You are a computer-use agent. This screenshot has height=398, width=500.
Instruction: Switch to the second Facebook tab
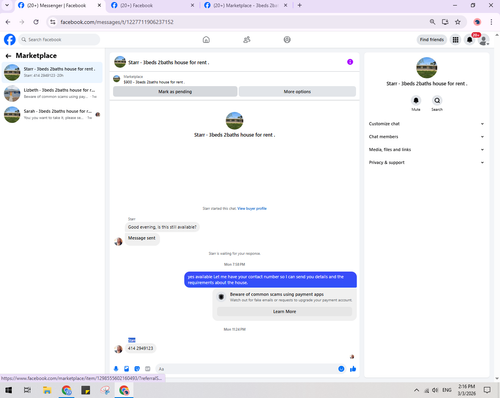pyautogui.click(x=152, y=6)
